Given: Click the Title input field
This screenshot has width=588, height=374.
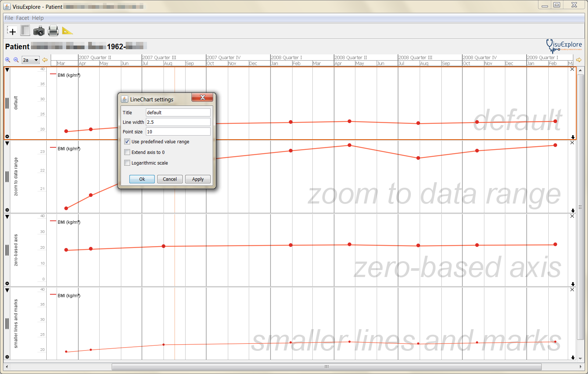Looking at the screenshot, I should 178,112.
